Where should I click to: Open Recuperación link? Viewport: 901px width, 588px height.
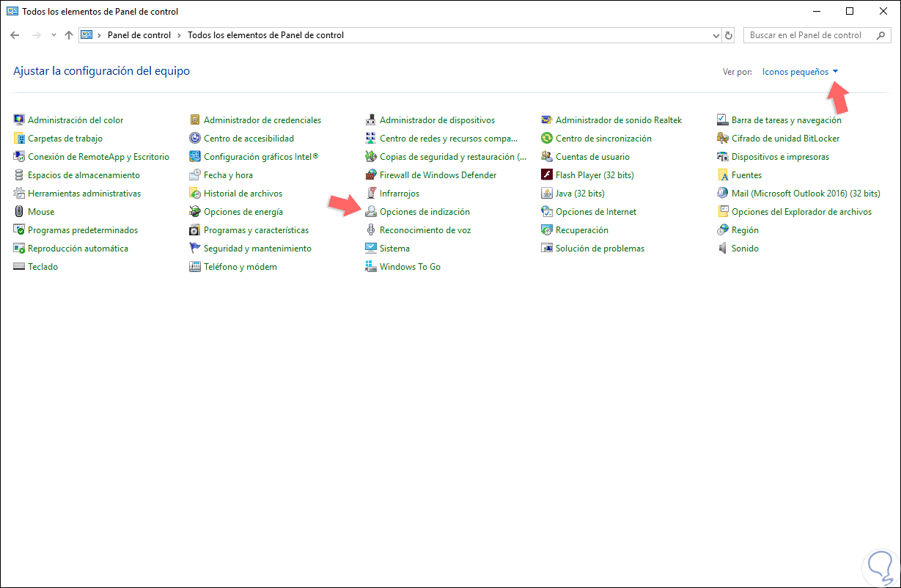tap(582, 230)
